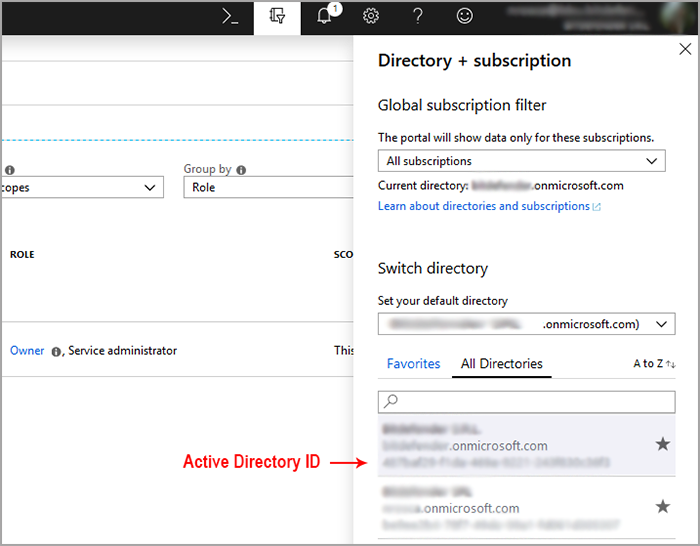Open the Set your default directory dropdown
The height and width of the screenshot is (546, 700).
coord(526,324)
